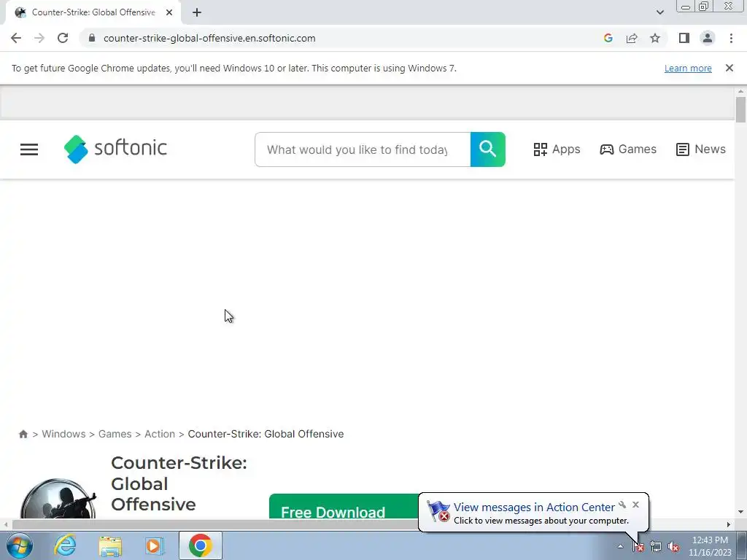Open Windows Explorer from the taskbar

tap(110, 545)
